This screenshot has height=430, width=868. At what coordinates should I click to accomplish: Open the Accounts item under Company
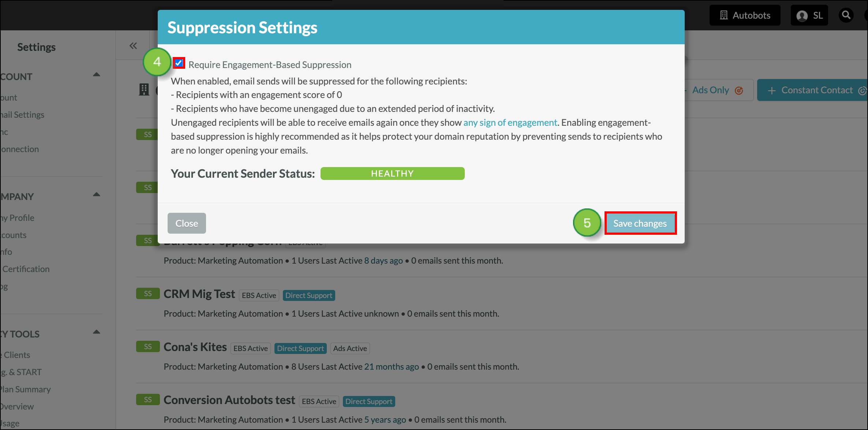point(13,235)
